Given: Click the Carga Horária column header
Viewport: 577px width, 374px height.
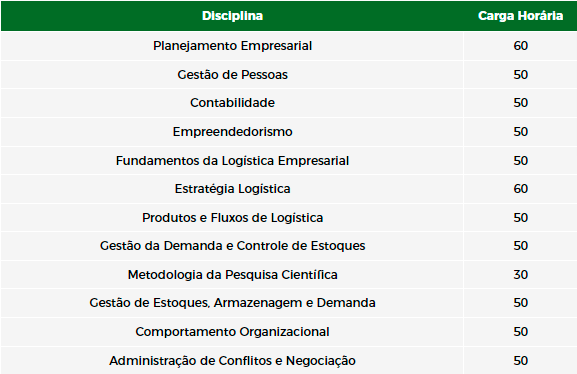Looking at the screenshot, I should [x=520, y=16].
